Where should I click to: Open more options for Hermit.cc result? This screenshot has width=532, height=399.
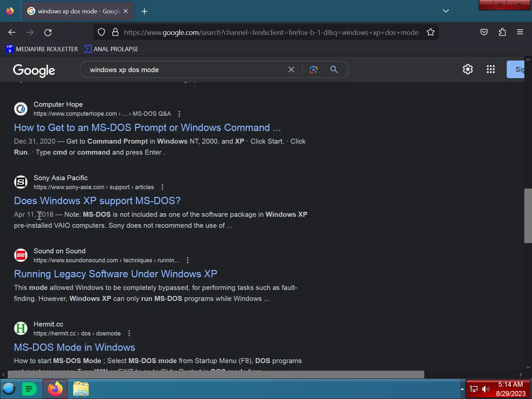[129, 333]
